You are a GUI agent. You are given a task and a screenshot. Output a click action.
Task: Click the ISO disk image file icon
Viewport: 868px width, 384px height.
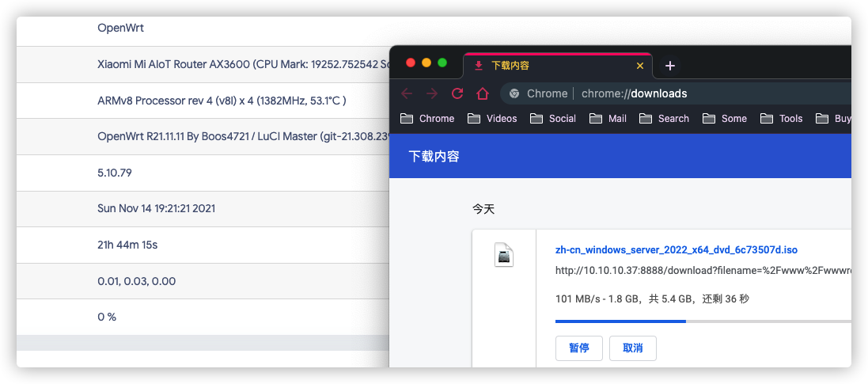504,255
